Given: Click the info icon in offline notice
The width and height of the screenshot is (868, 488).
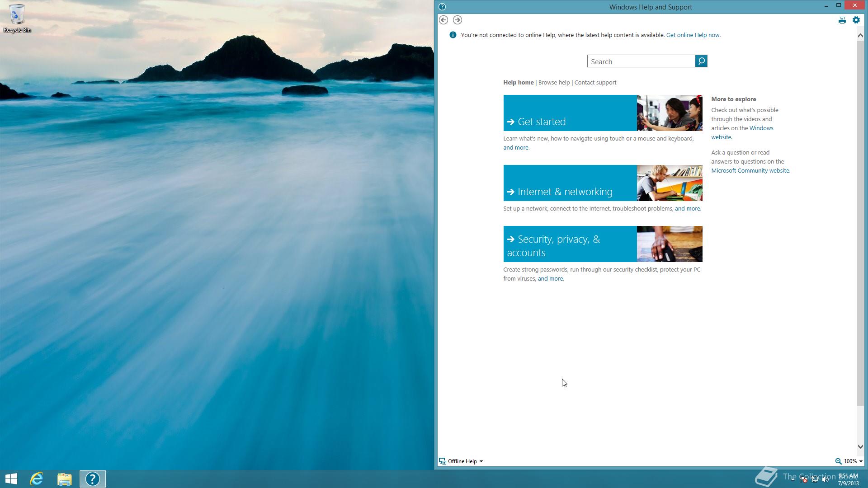Looking at the screenshot, I should point(453,35).
